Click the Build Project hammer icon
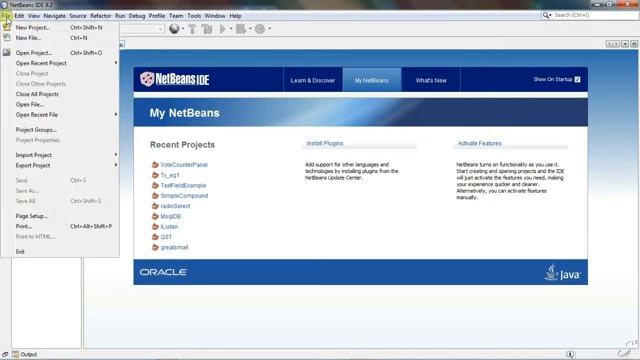 (192, 29)
